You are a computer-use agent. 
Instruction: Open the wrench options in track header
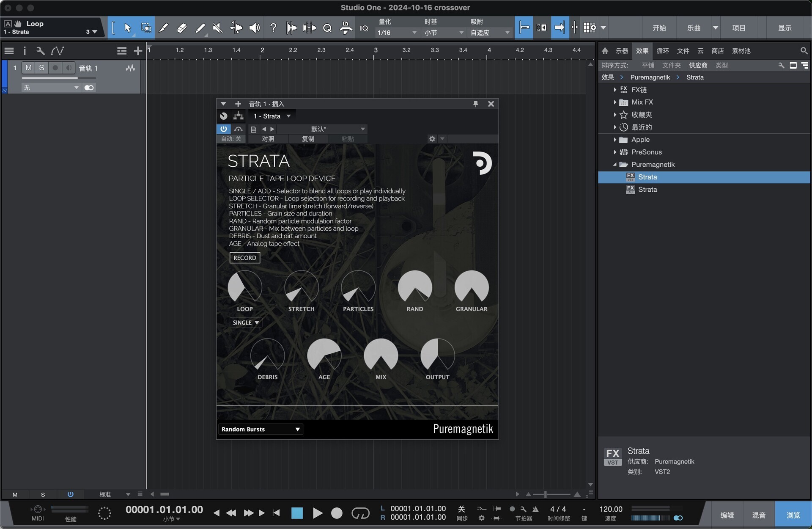tap(40, 51)
